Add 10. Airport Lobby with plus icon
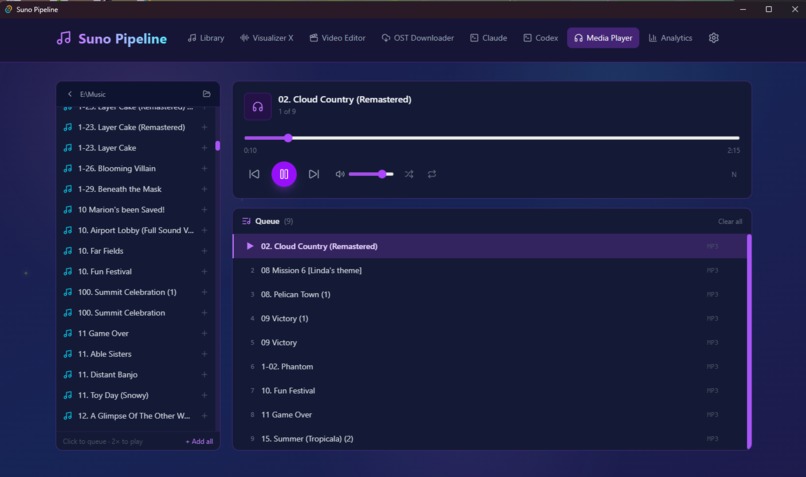This screenshot has height=477, width=806. [x=204, y=230]
